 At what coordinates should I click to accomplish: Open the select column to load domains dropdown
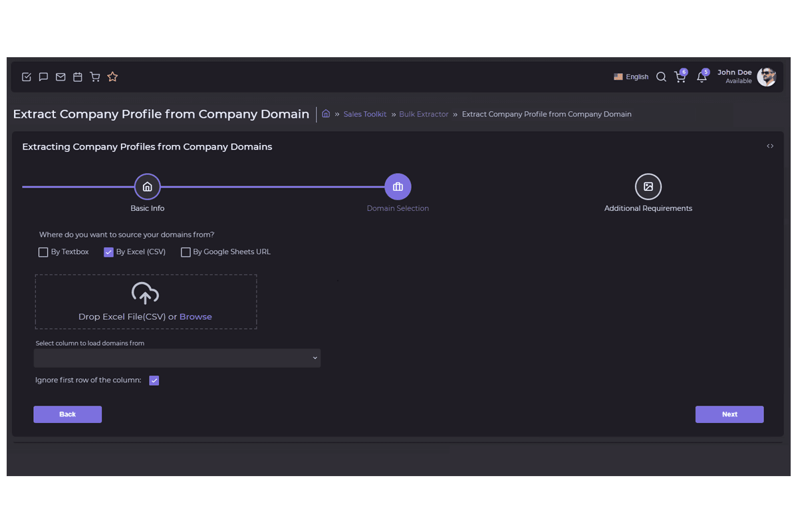pos(177,358)
